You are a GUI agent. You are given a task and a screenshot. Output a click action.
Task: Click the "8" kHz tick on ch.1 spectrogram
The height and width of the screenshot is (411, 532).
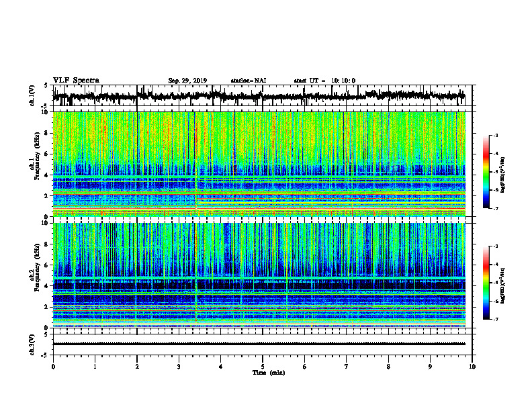point(47,133)
